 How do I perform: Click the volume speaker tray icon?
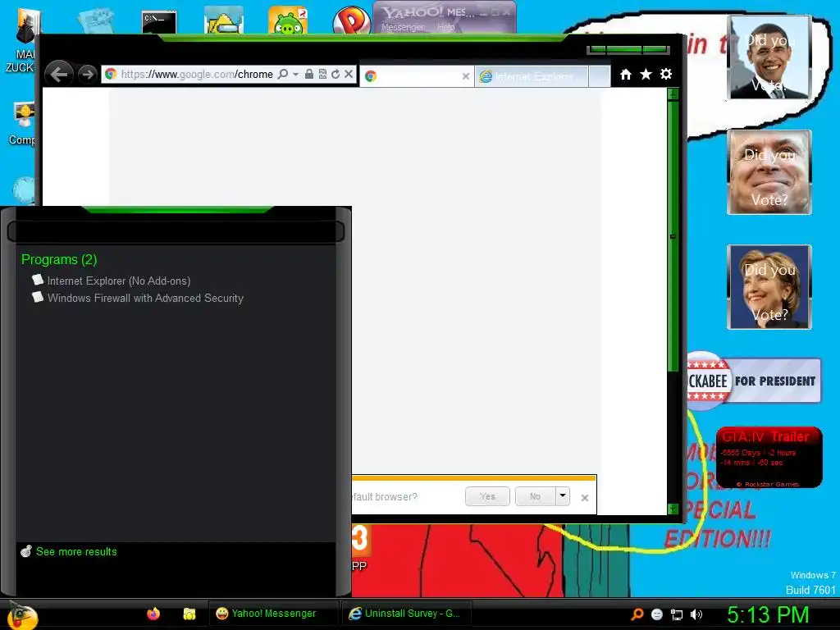click(x=696, y=614)
